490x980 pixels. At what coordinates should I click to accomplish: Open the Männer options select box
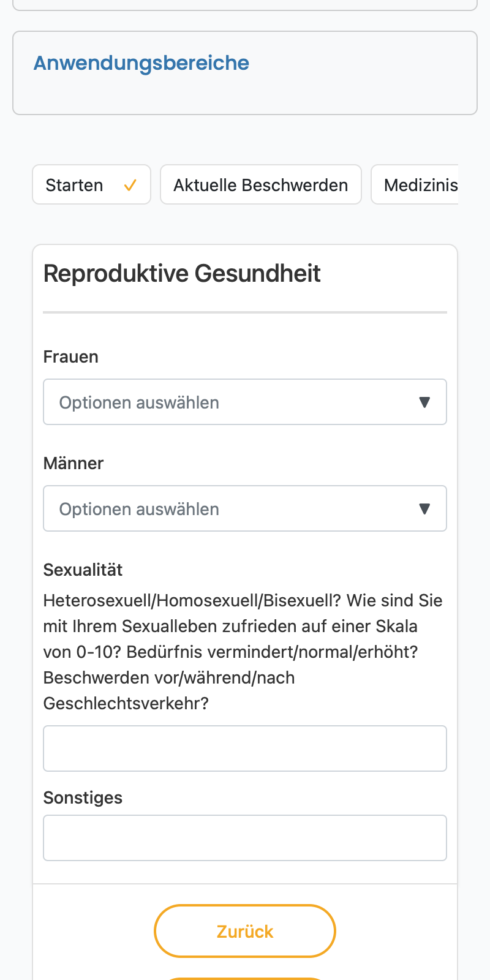245,508
